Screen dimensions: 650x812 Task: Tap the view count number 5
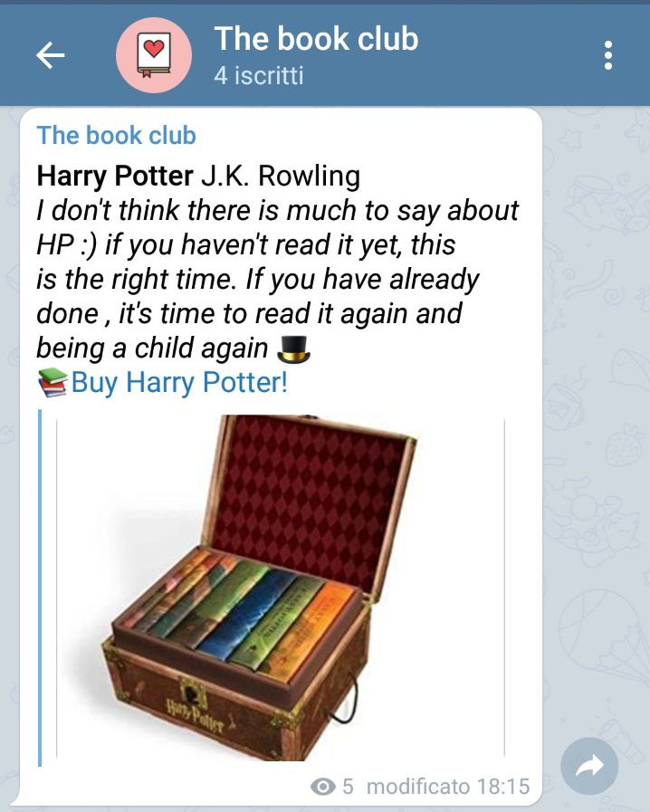click(x=348, y=787)
